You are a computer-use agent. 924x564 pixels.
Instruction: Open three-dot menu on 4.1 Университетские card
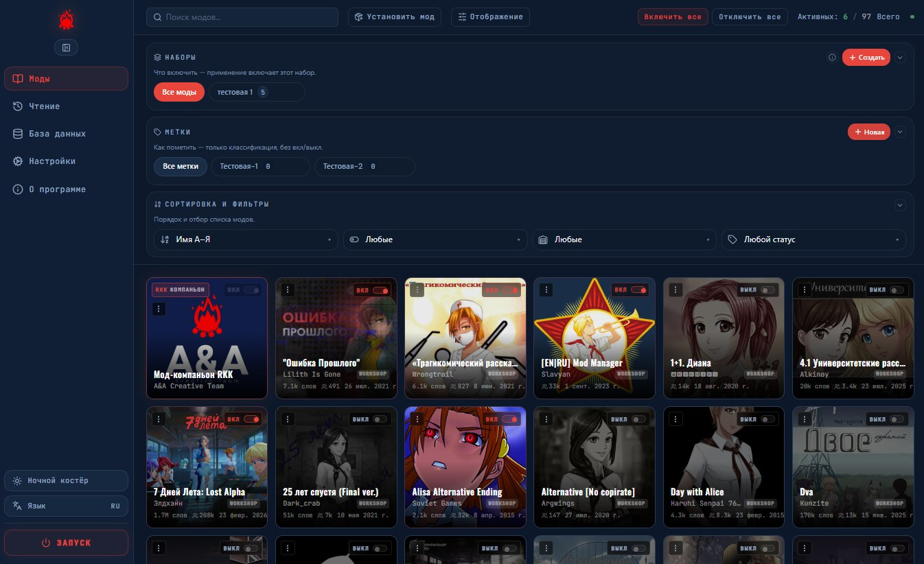(805, 290)
